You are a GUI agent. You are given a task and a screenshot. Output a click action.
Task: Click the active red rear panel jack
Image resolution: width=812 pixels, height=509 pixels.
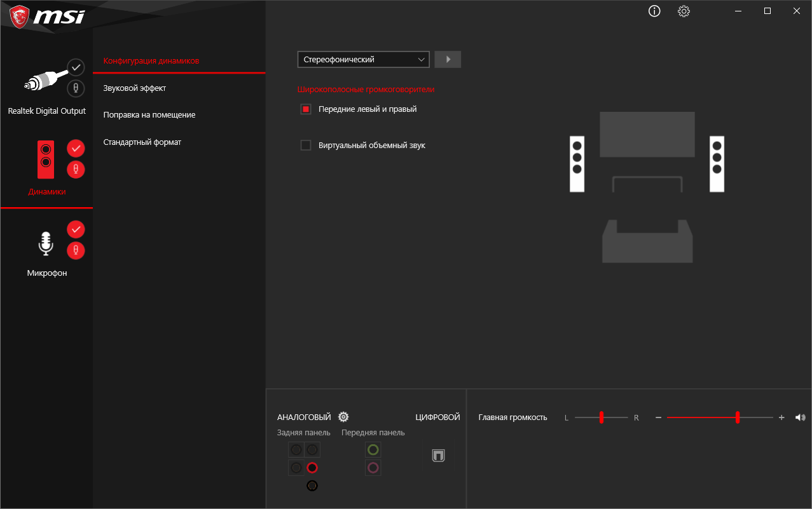(x=312, y=468)
